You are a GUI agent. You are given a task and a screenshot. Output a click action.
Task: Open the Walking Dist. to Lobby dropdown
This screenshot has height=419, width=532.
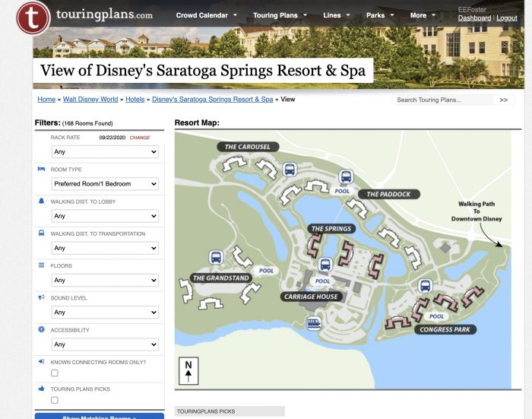[105, 216]
